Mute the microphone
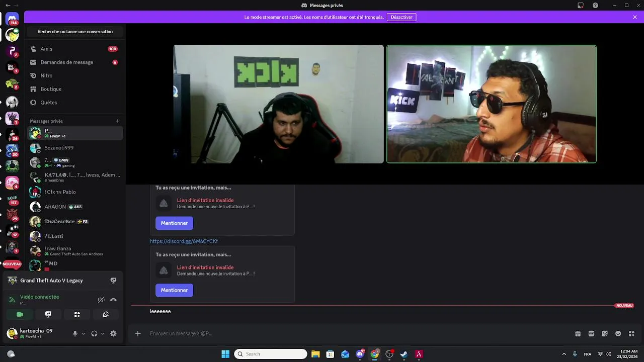This screenshot has height=362, width=644. 75,333
